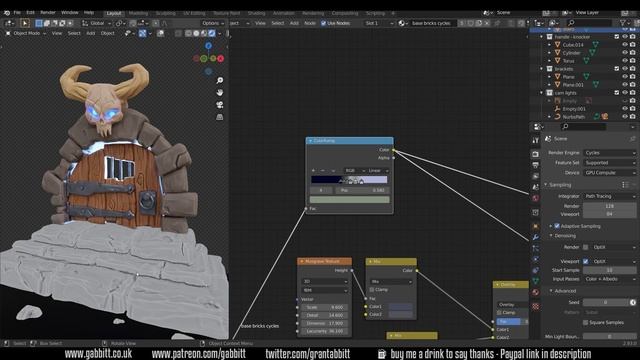Open the Slot 1 dropdown
The image size is (640, 360).
[x=379, y=23]
